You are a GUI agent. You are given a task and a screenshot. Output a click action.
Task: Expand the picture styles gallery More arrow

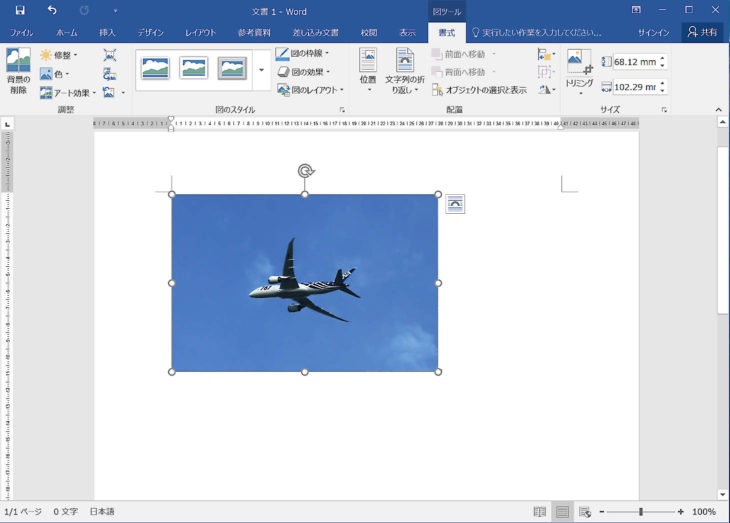point(261,70)
